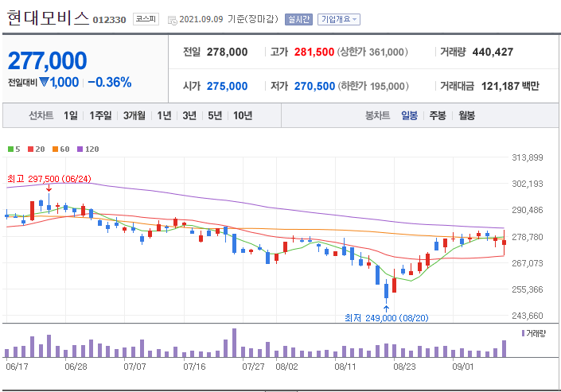Select the 1주일 line chart tab
Viewport: 561px width, 392px height.
point(100,115)
